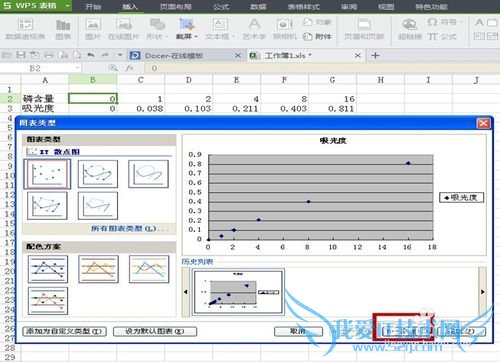500x362 pixels.
Task: Click the magnifier icon beside fx
Action: (113, 68)
